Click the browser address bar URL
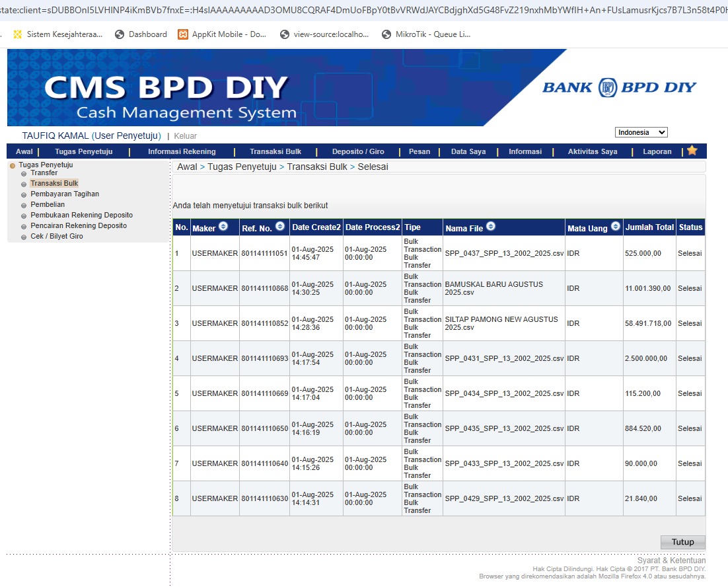Screen dimensions: 728x587 pyautogui.click(x=364, y=10)
